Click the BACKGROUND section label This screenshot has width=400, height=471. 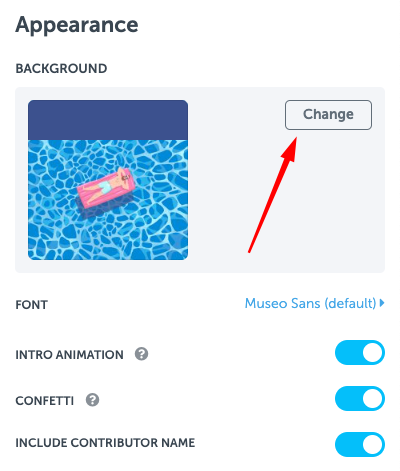[x=61, y=68]
